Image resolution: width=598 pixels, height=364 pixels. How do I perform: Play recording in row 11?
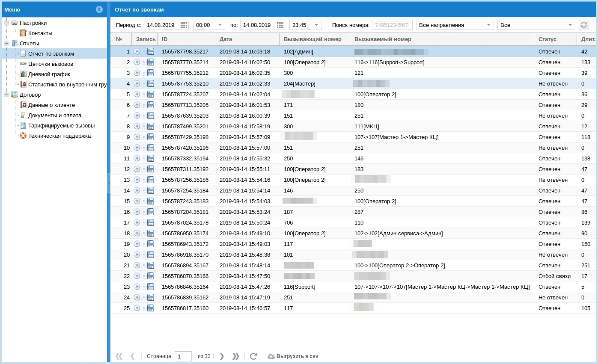pyautogui.click(x=137, y=158)
